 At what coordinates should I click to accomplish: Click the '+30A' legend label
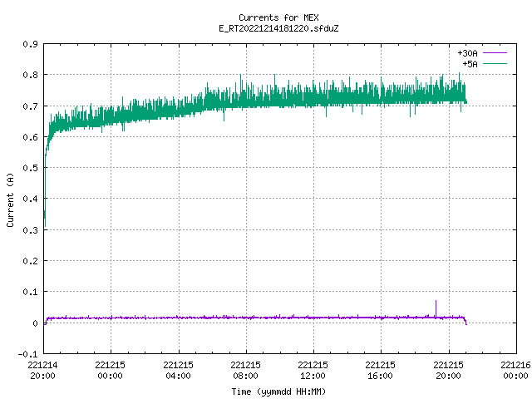tap(467, 53)
